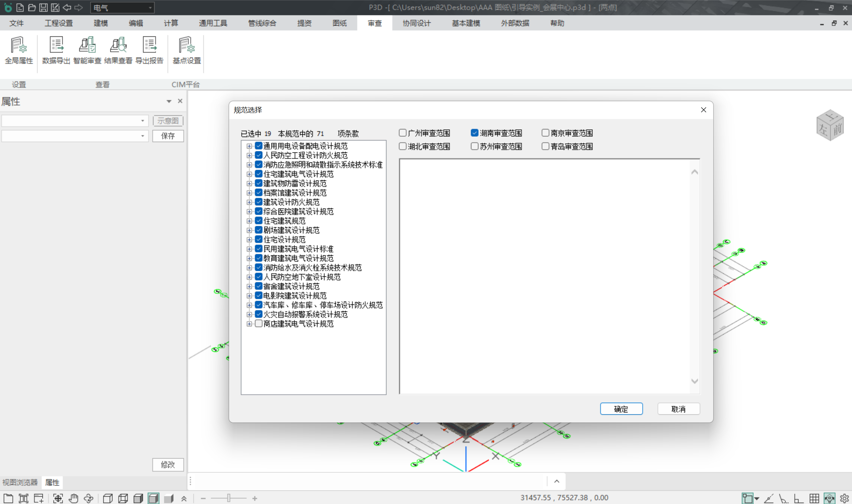Click the 智能审查 ribbon icon
The height and width of the screenshot is (504, 852).
(87, 50)
